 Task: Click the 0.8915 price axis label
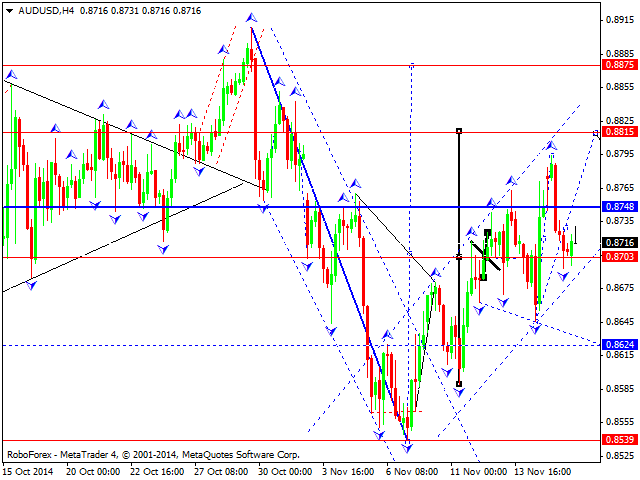click(620, 19)
